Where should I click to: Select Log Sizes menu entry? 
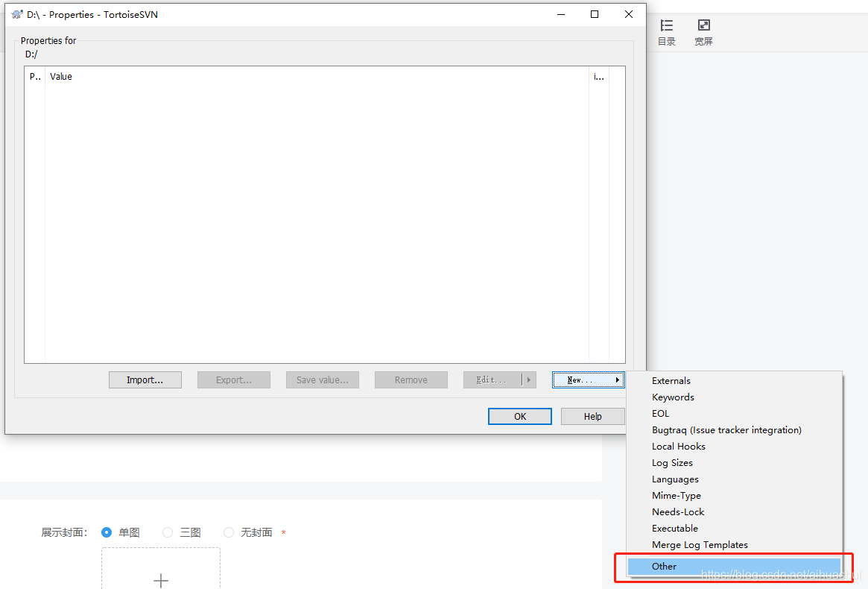pyautogui.click(x=735, y=463)
